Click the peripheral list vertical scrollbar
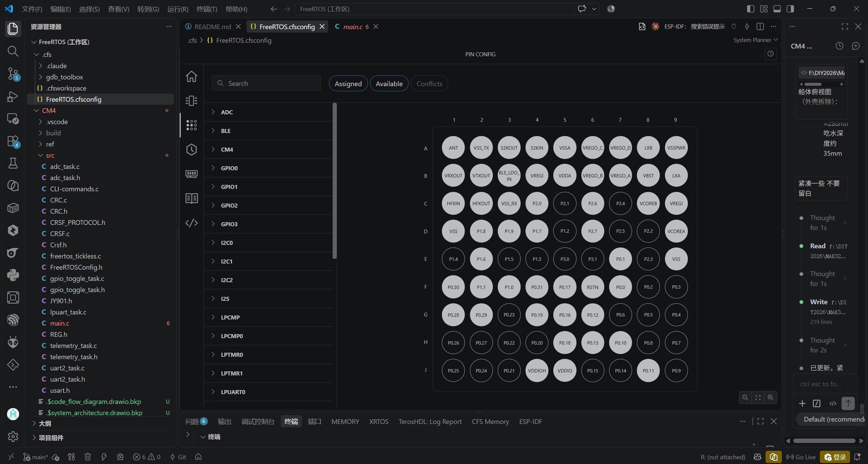This screenshot has height=464, width=868. pyautogui.click(x=335, y=180)
